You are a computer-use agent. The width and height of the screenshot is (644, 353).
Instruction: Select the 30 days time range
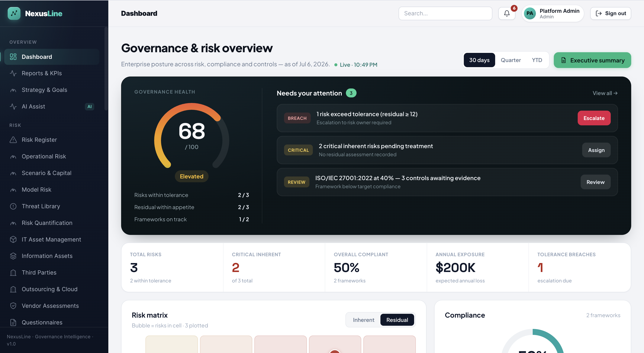479,60
